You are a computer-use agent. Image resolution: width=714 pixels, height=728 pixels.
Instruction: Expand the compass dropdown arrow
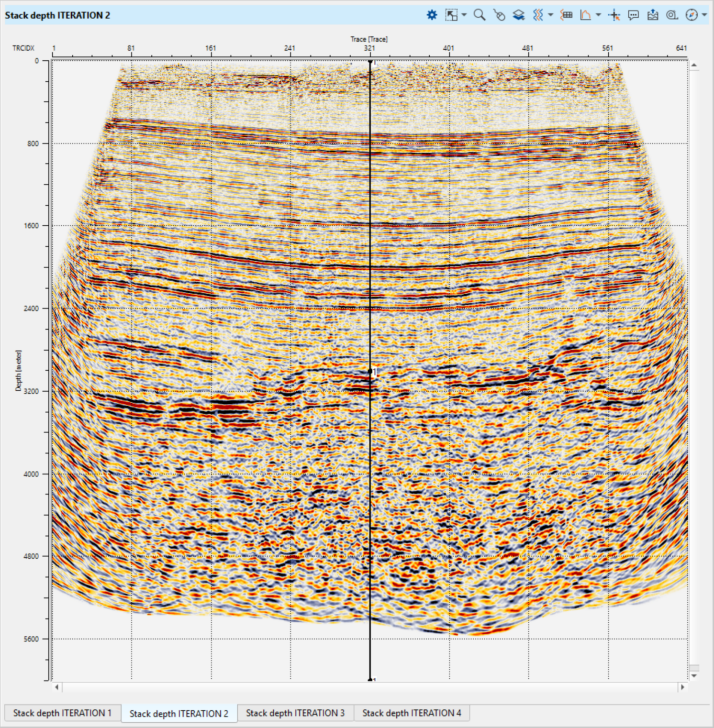(704, 15)
